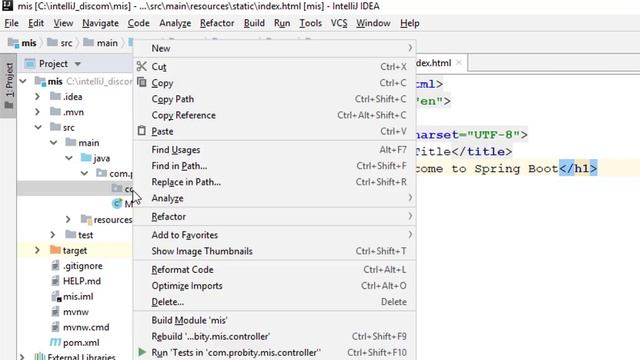Click the External Libraries icon
Screen dimensions: 640x360
point(40,357)
